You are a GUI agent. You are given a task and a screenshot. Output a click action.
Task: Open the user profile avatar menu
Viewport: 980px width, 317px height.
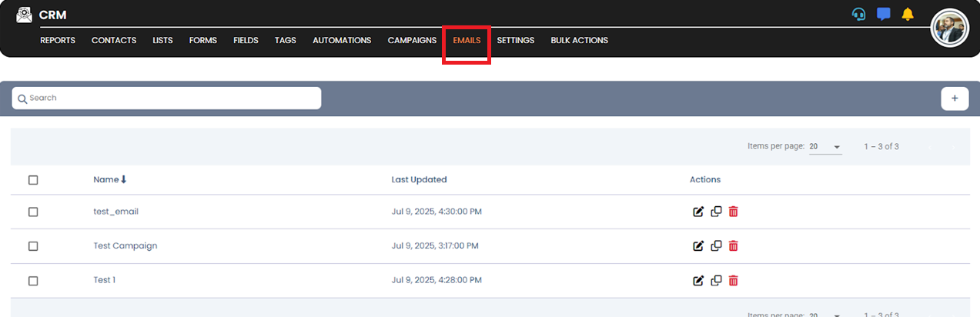tap(949, 28)
